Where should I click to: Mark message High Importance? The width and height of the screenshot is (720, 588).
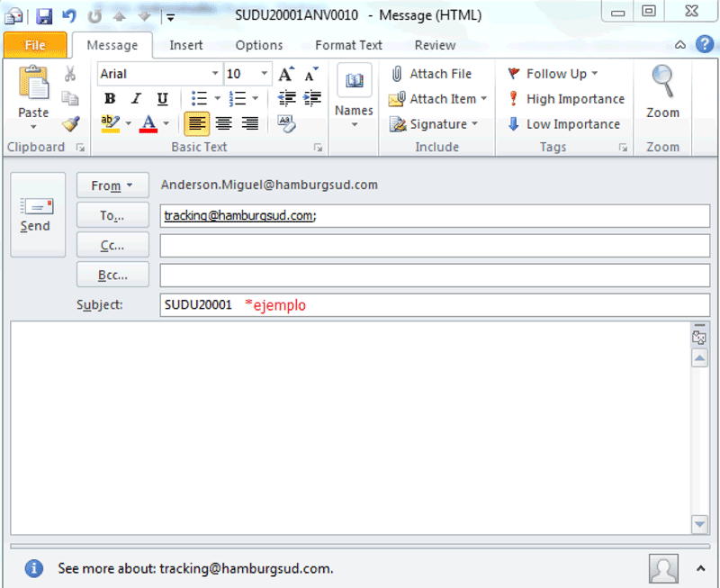point(567,99)
